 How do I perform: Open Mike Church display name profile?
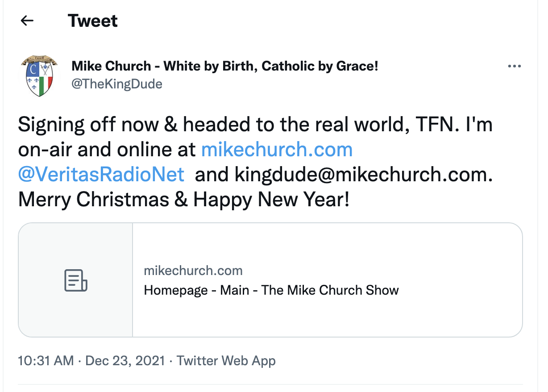click(x=225, y=67)
